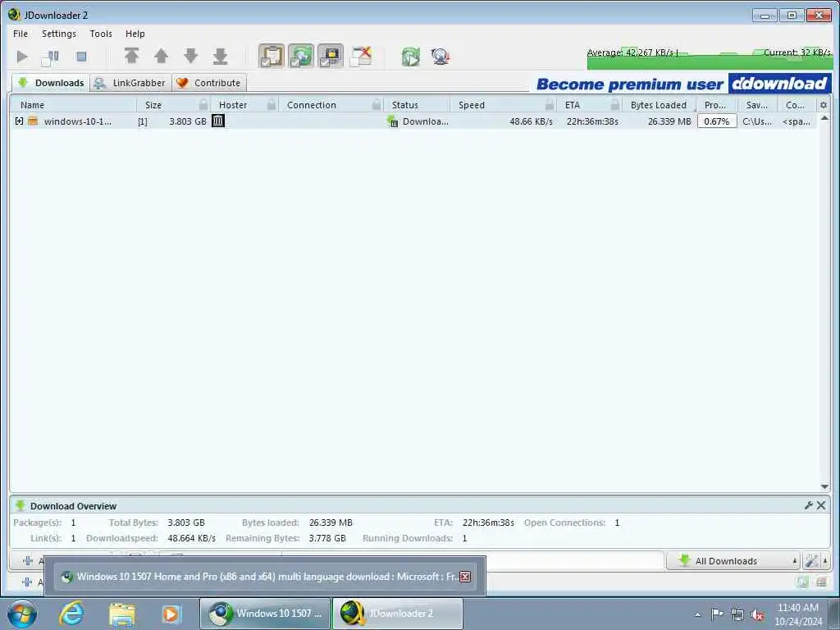The image size is (840, 630).
Task: Click the 22h:36m:38s ETA cell
Action: 592,121
